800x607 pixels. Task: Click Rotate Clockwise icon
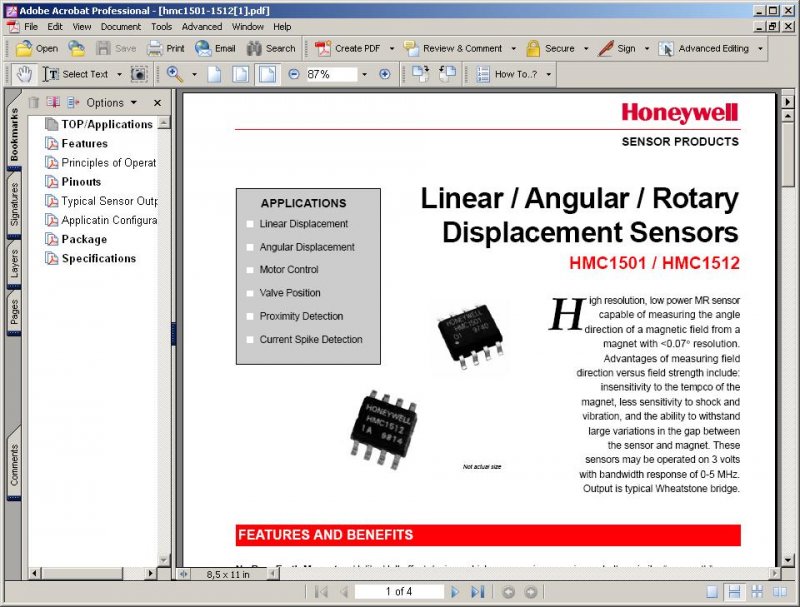coord(420,74)
